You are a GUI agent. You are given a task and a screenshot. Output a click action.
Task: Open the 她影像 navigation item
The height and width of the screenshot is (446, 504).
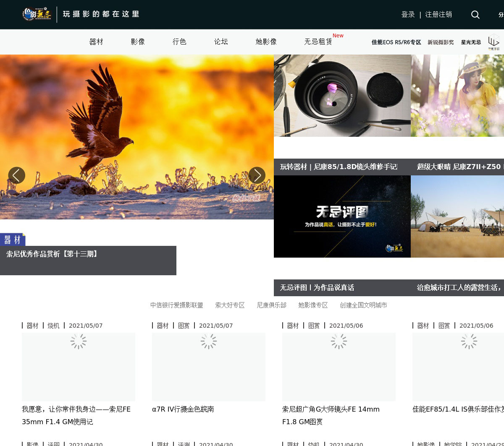coord(266,42)
